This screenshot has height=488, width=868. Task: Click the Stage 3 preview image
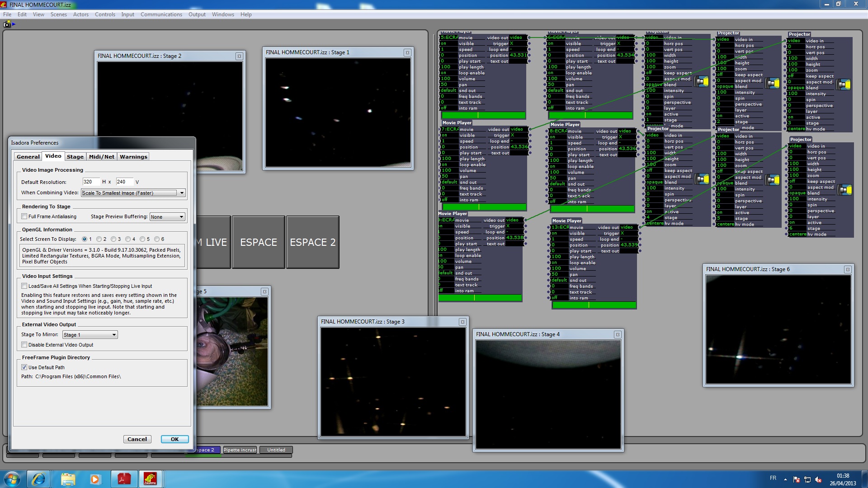(x=393, y=382)
